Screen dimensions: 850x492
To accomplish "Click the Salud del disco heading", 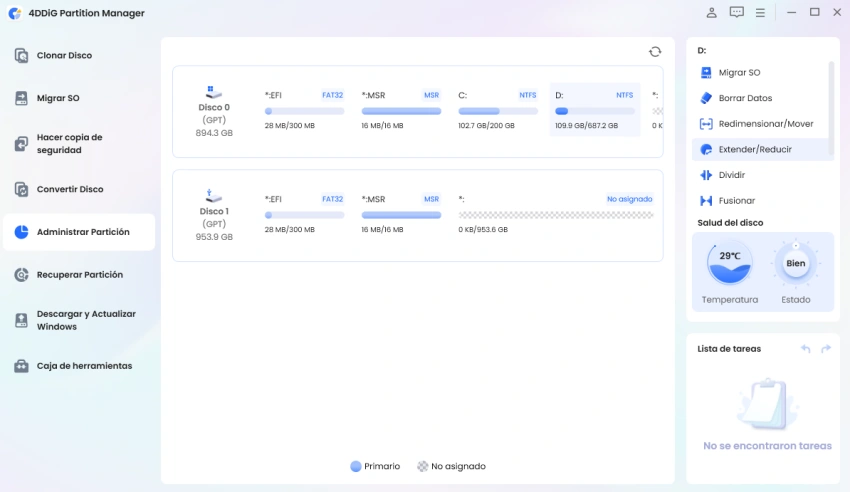I will click(730, 223).
